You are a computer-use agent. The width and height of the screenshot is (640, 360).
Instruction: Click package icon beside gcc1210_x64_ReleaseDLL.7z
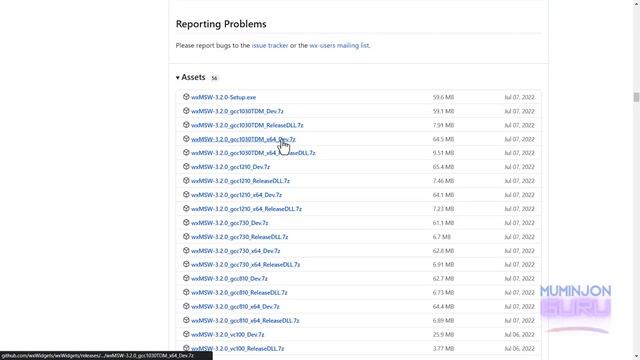(186, 209)
